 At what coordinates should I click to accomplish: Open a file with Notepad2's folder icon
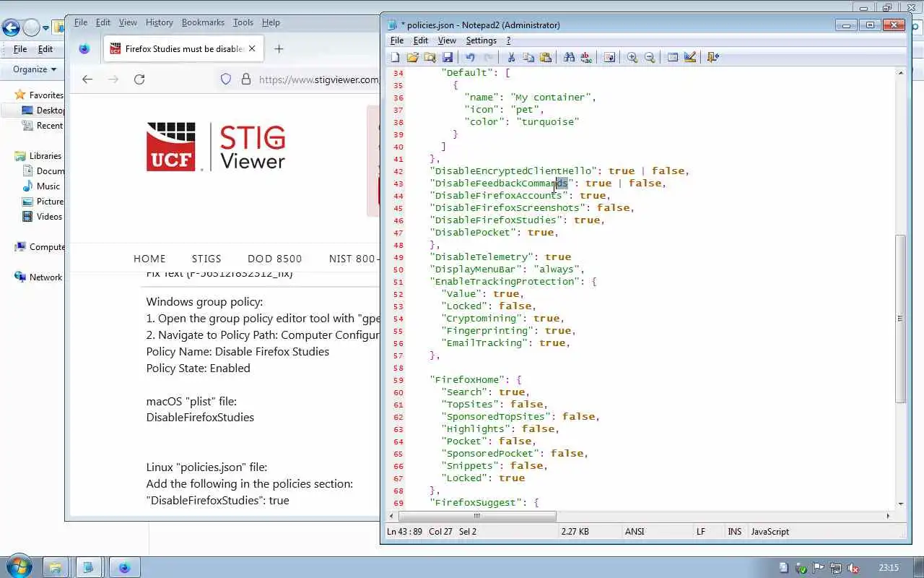[412, 57]
